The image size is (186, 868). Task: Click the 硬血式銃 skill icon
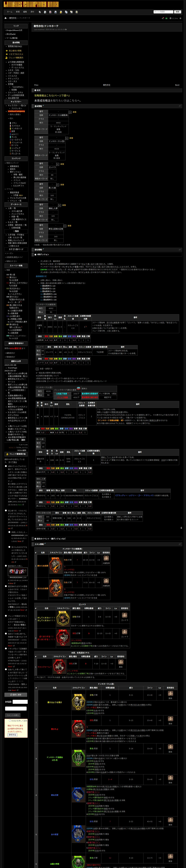click(78, 795)
